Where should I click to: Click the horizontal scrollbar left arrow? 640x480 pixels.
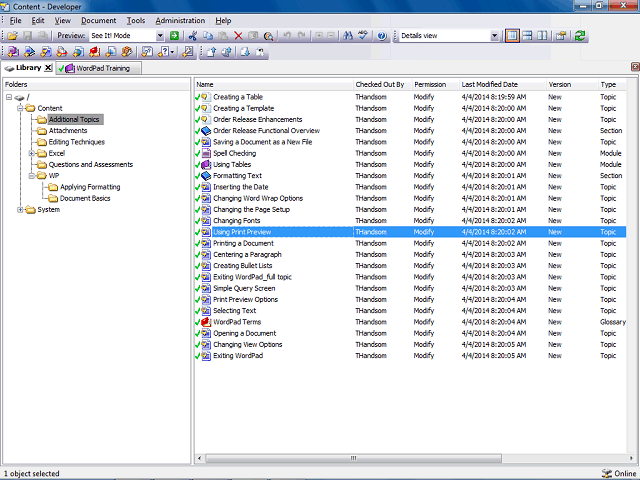point(199,458)
